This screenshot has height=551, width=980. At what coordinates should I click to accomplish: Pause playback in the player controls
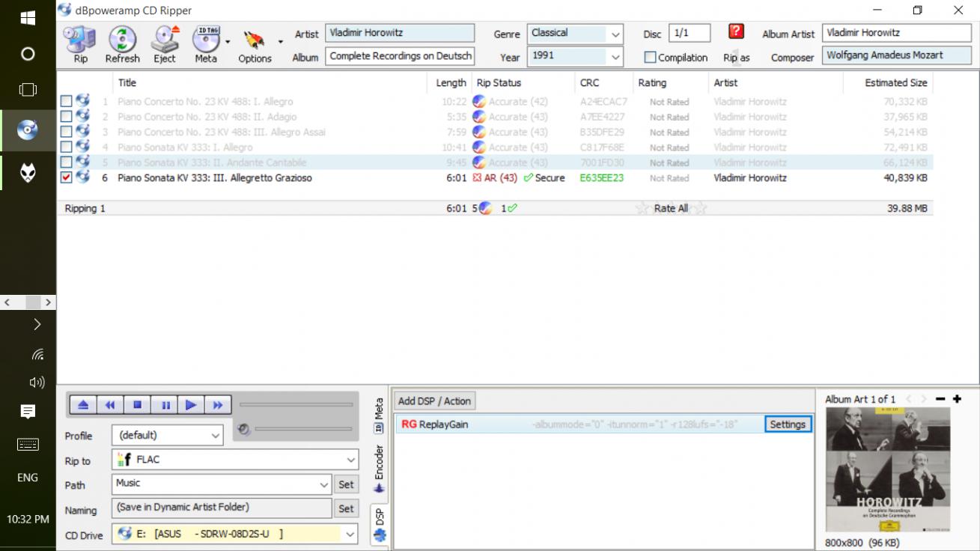(165, 405)
